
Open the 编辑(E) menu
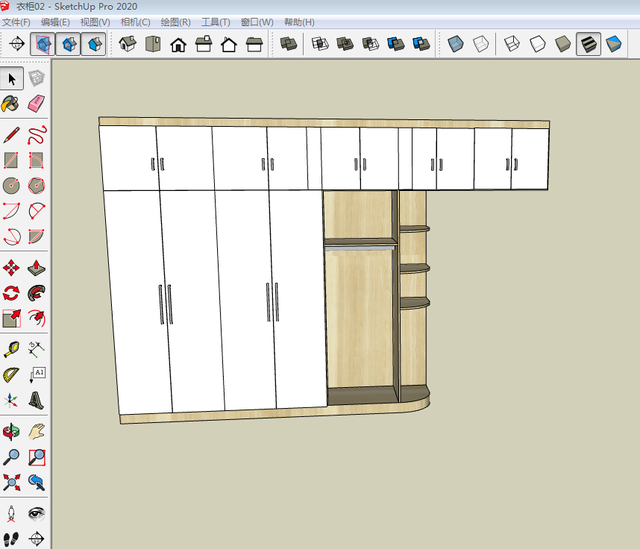[x=55, y=22]
